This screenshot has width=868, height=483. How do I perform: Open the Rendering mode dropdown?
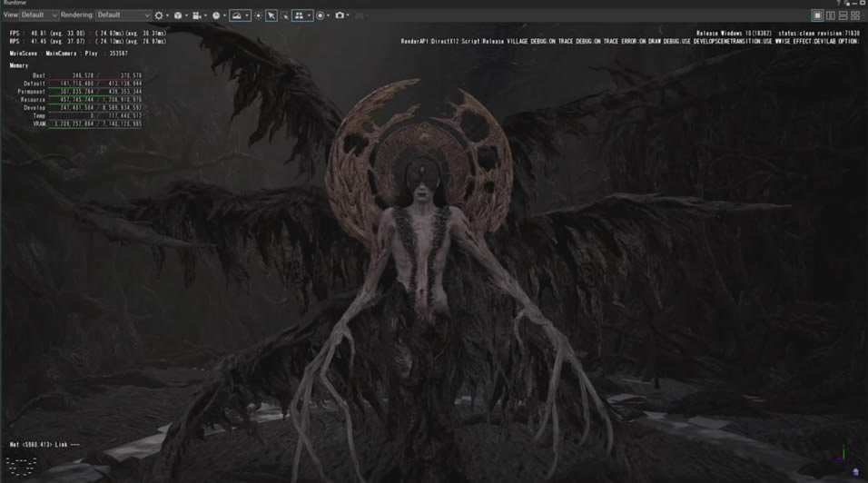tap(123, 15)
